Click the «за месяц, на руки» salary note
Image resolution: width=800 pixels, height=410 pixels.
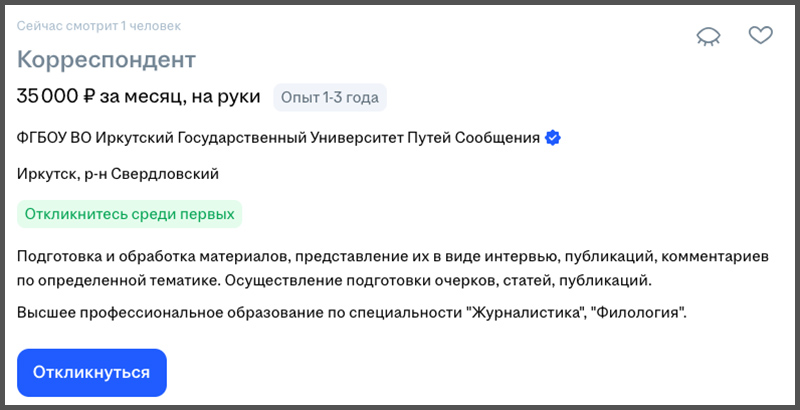pos(183,97)
